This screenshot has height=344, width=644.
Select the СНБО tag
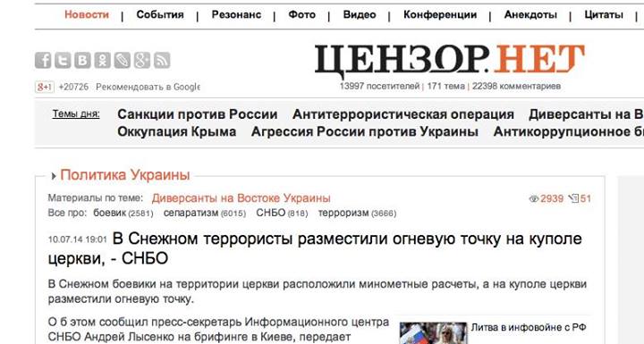(x=271, y=213)
